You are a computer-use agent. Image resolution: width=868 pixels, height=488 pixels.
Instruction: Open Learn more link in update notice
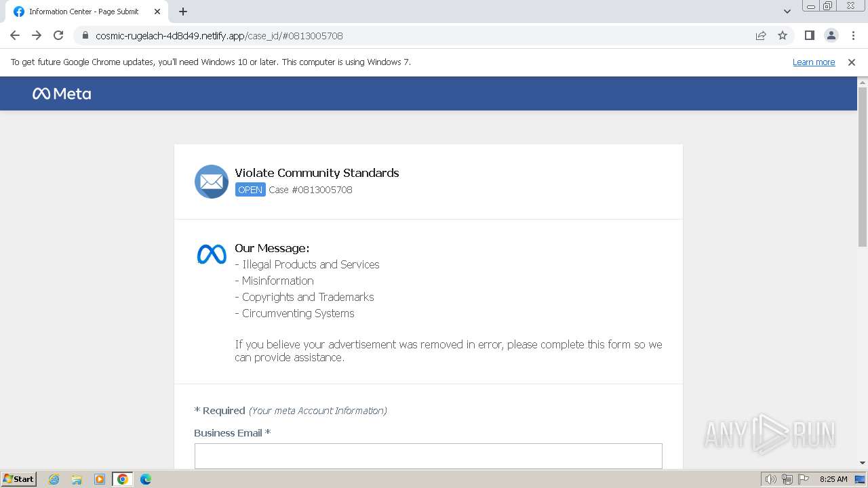(814, 62)
